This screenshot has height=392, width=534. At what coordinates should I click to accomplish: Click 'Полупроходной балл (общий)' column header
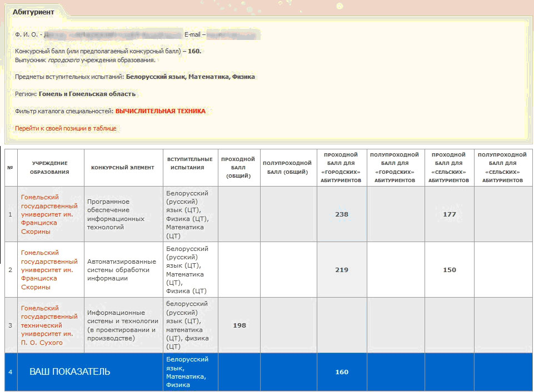click(x=287, y=168)
